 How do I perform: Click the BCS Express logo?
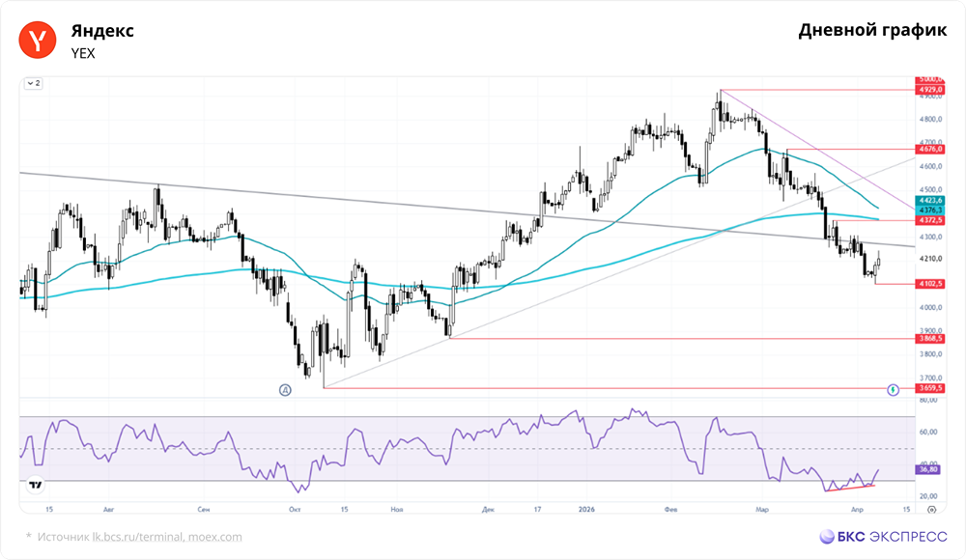(884, 537)
